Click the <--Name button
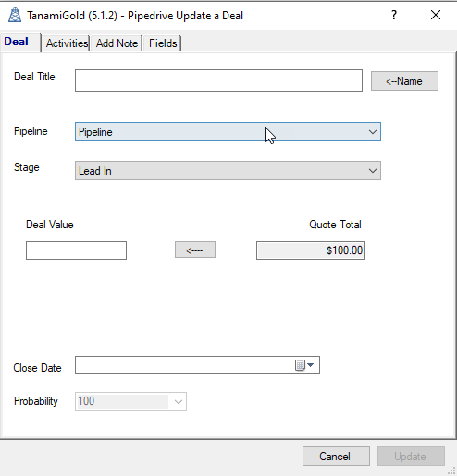 404,81
